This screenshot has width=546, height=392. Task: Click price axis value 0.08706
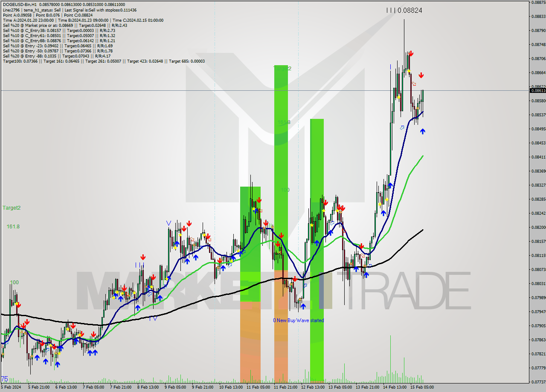(538, 58)
